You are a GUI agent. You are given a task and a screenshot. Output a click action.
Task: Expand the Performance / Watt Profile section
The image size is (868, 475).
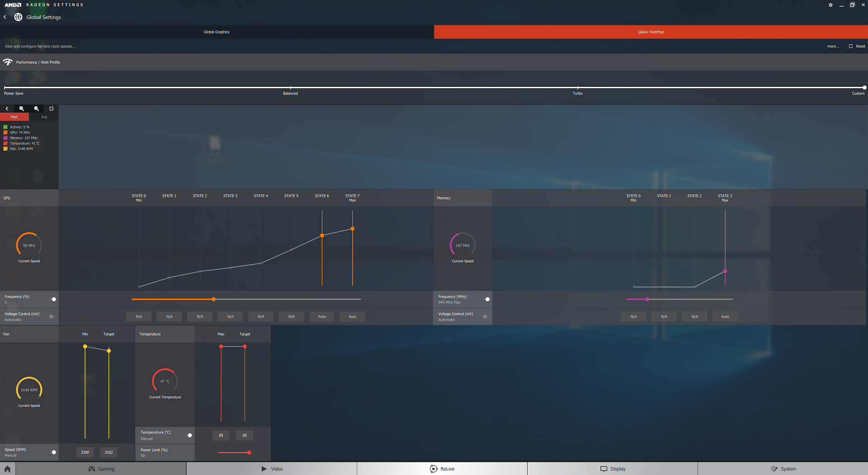pos(38,62)
